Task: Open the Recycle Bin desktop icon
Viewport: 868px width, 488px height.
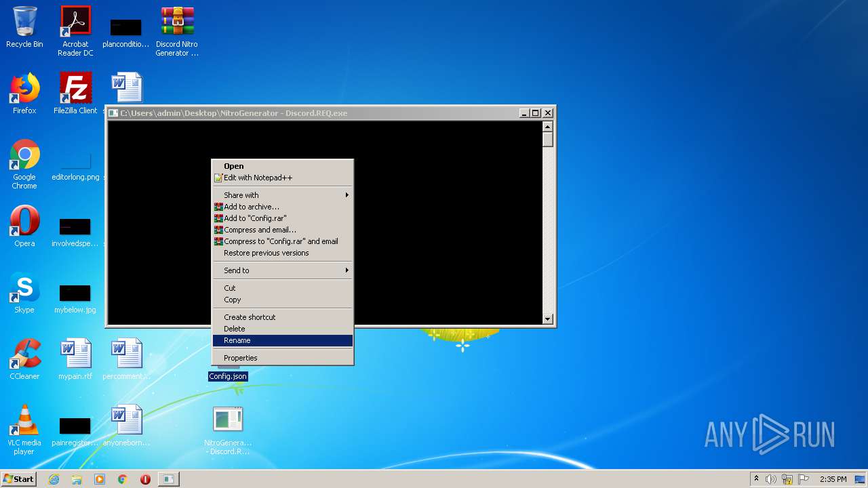Action: [24, 27]
